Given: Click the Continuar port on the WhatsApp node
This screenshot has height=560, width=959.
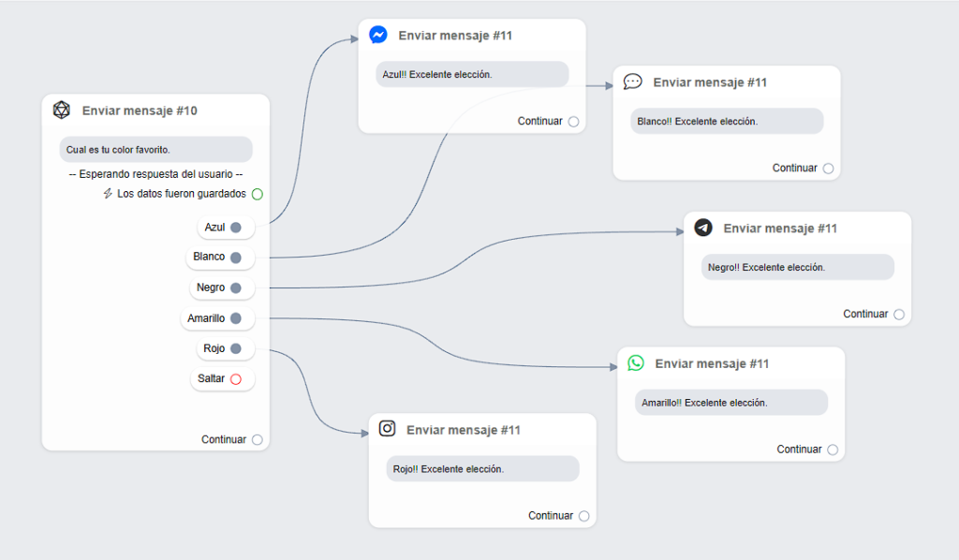Looking at the screenshot, I should coord(833,449).
